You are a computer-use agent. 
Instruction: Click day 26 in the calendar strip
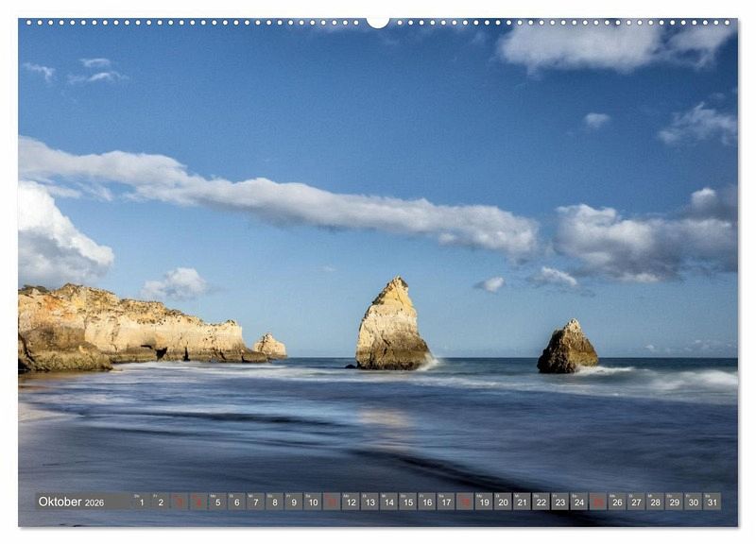coord(617,502)
